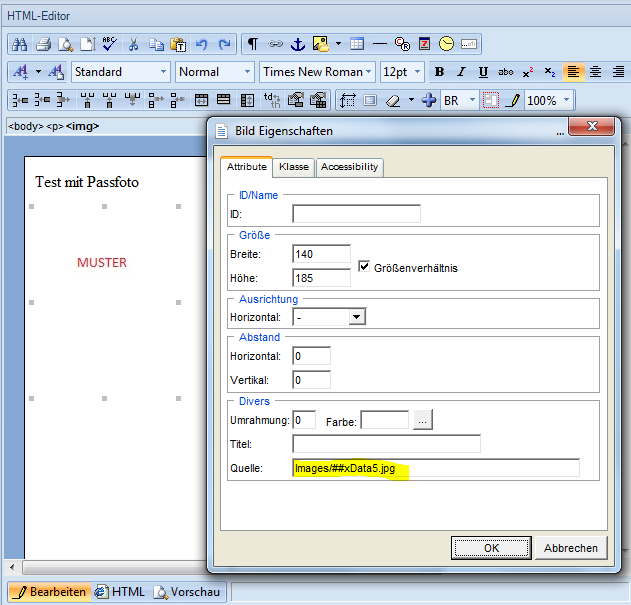Open the 100% zoom dropdown
The width and height of the screenshot is (631, 605).
click(567, 101)
